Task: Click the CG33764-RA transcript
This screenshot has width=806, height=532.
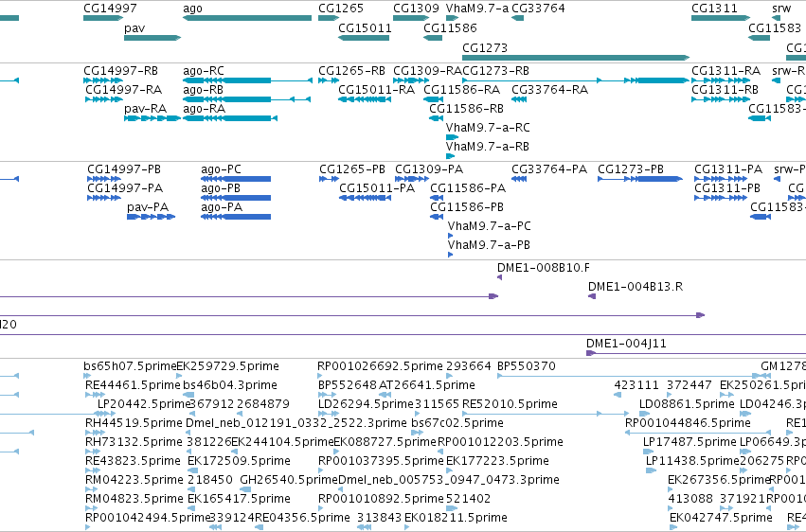Action: click(x=519, y=99)
